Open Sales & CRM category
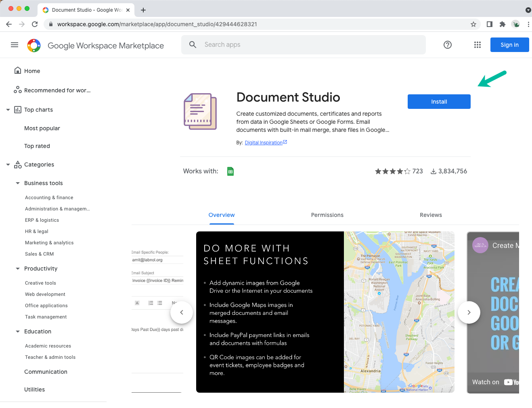 pos(40,254)
